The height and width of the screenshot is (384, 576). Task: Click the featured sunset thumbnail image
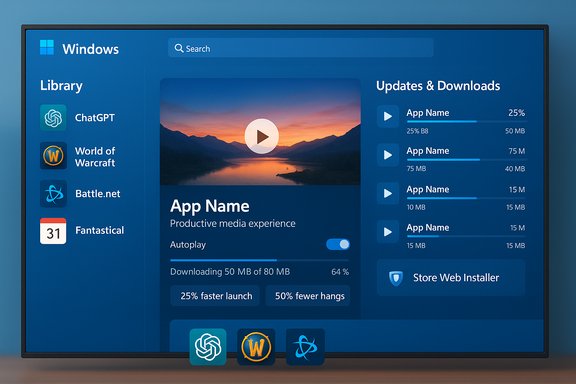(x=260, y=132)
